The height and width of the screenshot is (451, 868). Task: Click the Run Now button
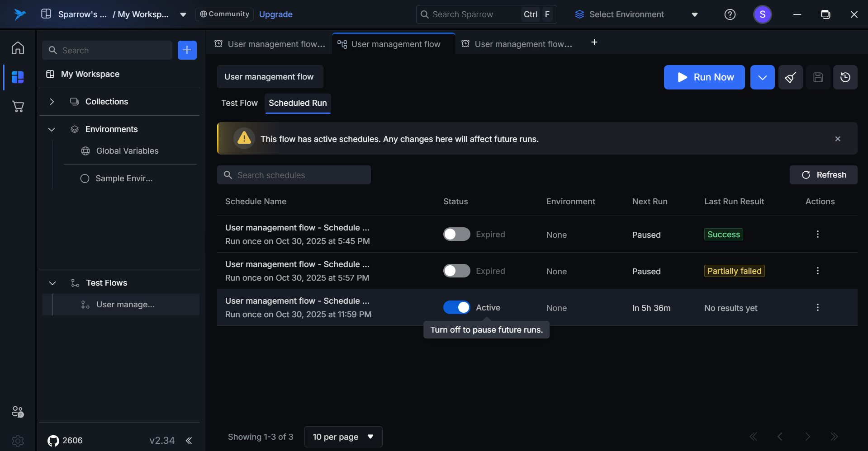click(704, 77)
